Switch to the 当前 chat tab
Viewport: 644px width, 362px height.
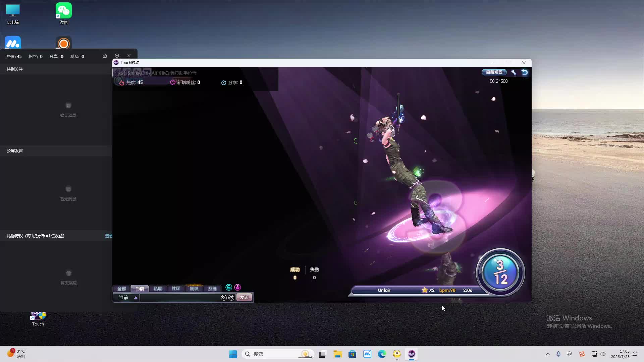pos(140,289)
